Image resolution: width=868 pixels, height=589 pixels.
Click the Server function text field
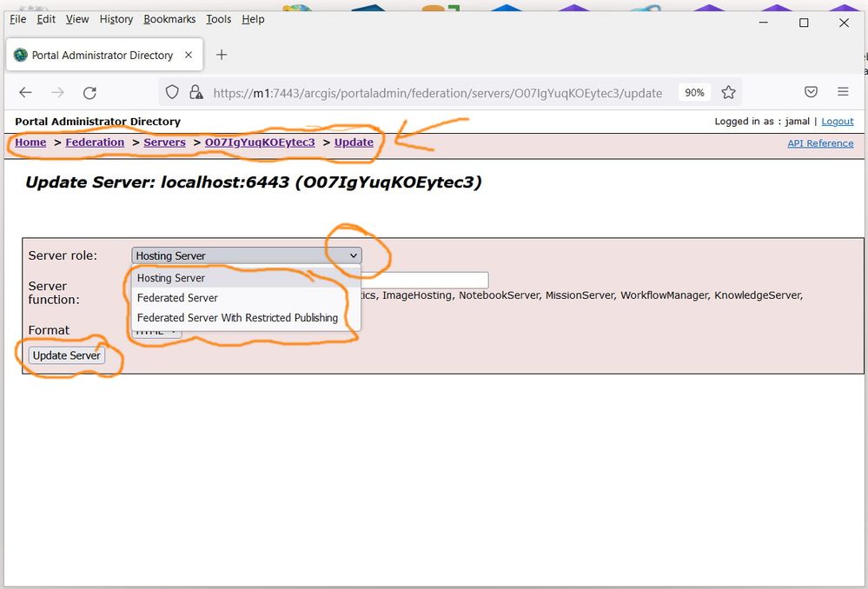pyautogui.click(x=425, y=280)
